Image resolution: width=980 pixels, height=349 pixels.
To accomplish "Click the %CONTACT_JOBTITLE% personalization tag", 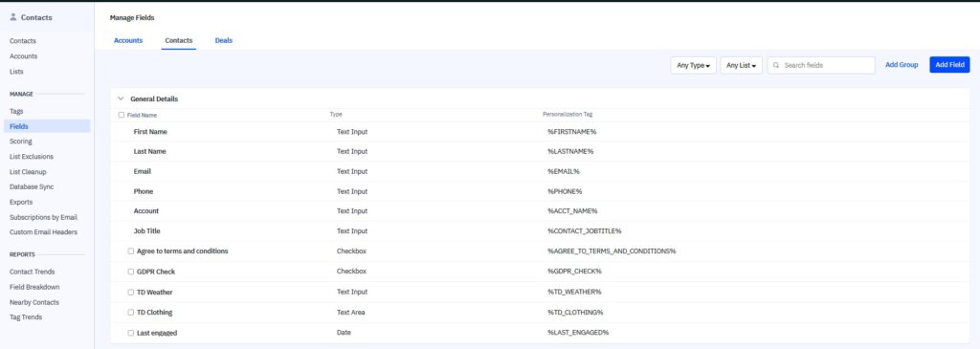I will (585, 231).
